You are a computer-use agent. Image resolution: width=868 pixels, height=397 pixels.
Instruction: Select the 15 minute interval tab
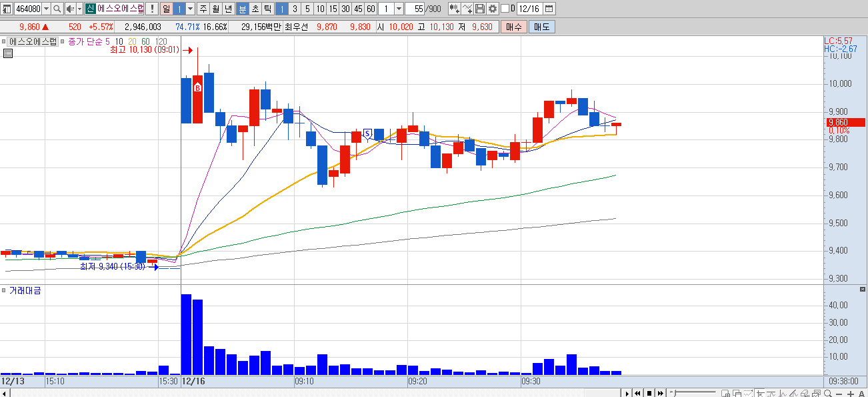click(333, 9)
